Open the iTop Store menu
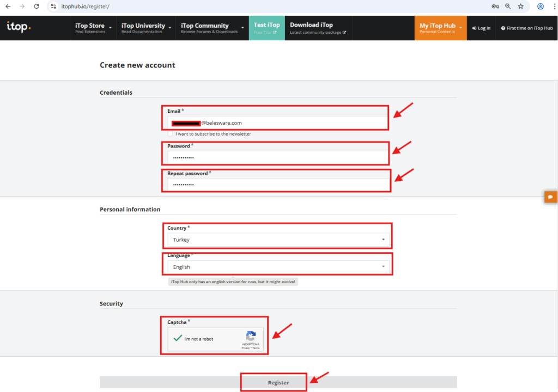The width and height of the screenshot is (558, 392). [x=93, y=28]
